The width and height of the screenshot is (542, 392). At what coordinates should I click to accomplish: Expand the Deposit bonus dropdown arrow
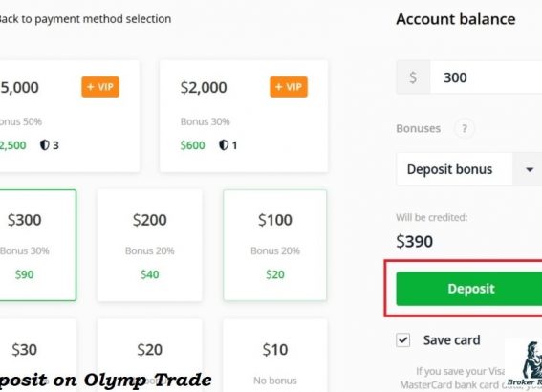[x=529, y=170]
